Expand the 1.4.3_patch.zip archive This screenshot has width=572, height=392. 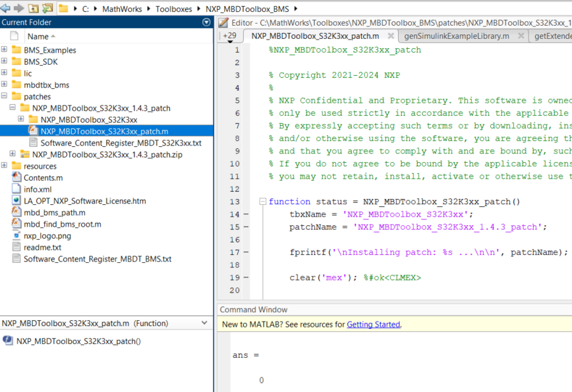tap(13, 154)
